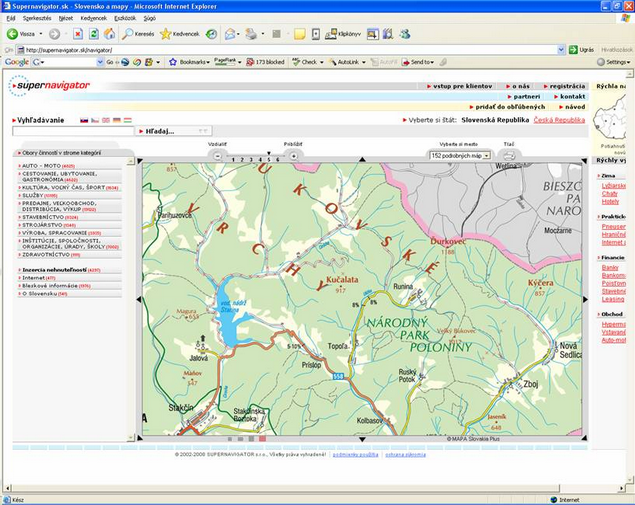Zoom in map with plus button
The width and height of the screenshot is (635, 505).
(x=294, y=156)
